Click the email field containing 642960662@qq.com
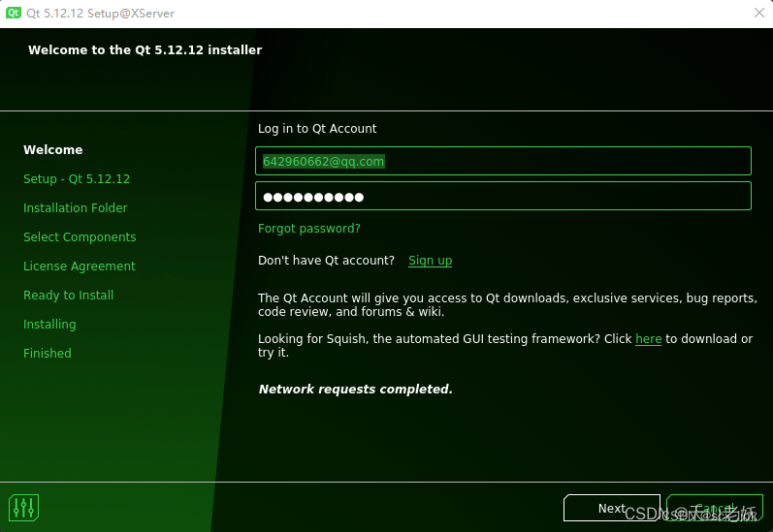The width and height of the screenshot is (773, 532). (502, 161)
